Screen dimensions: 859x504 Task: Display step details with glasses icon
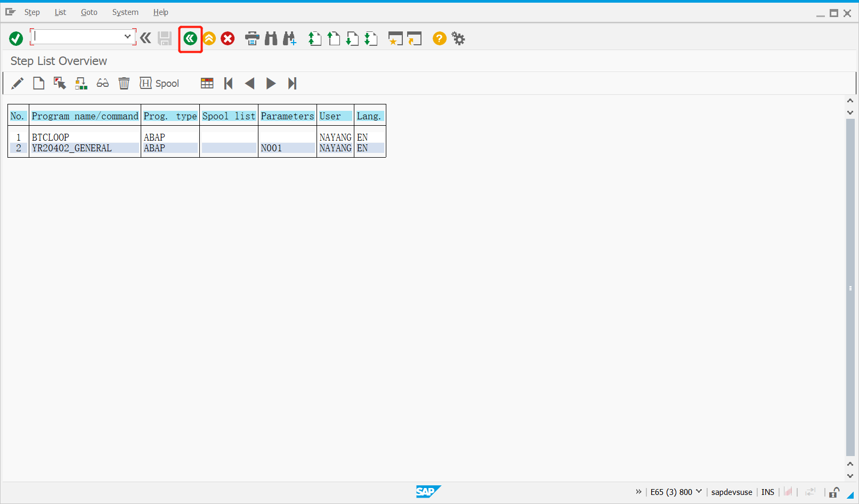click(x=102, y=83)
